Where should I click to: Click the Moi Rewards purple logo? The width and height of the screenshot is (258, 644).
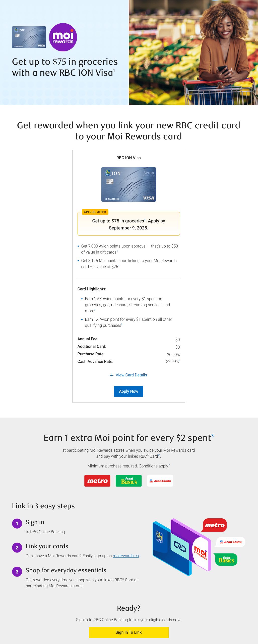point(63,37)
